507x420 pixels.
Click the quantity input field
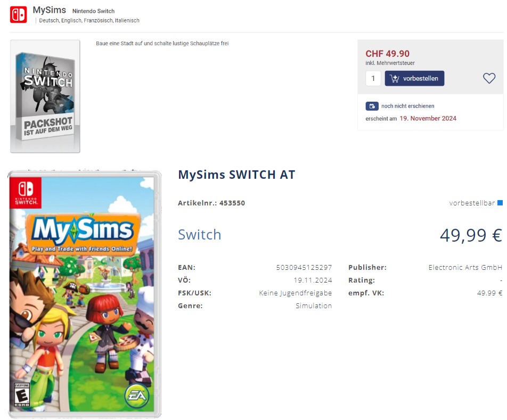(x=373, y=78)
